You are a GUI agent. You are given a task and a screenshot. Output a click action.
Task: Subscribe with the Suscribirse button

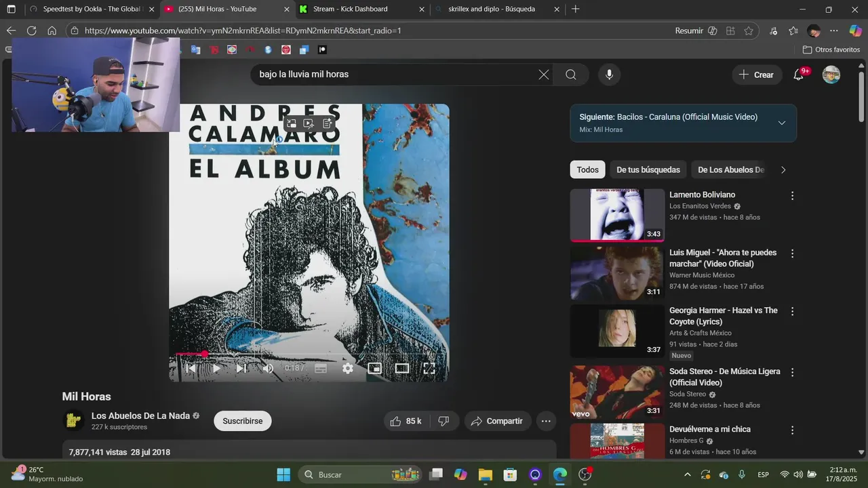(243, 421)
